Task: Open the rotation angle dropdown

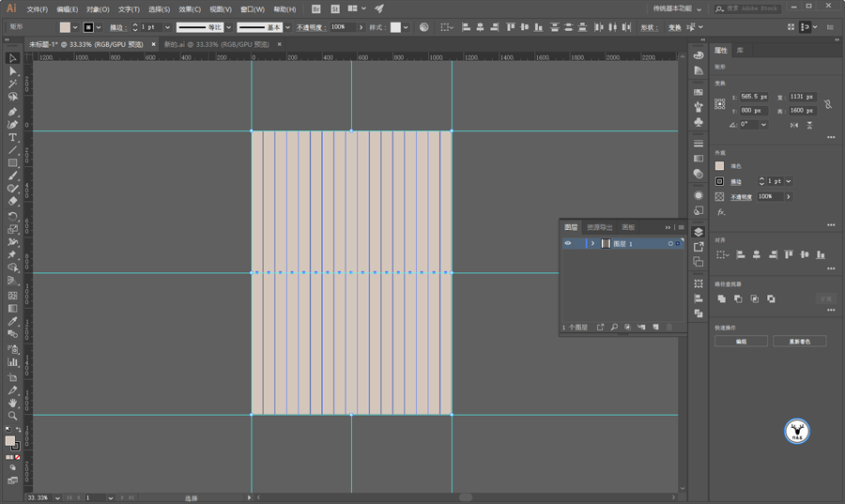Action: pyautogui.click(x=763, y=125)
